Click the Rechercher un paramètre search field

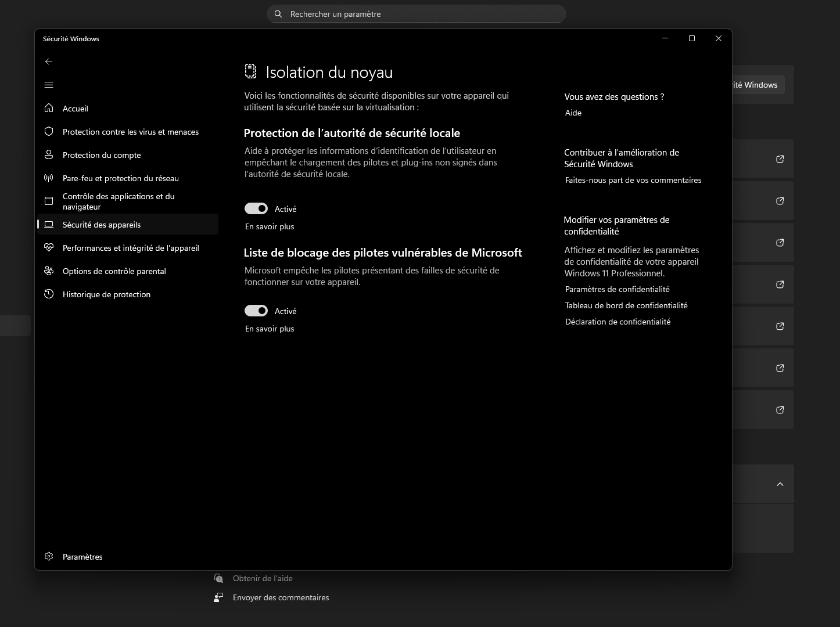[x=417, y=14]
